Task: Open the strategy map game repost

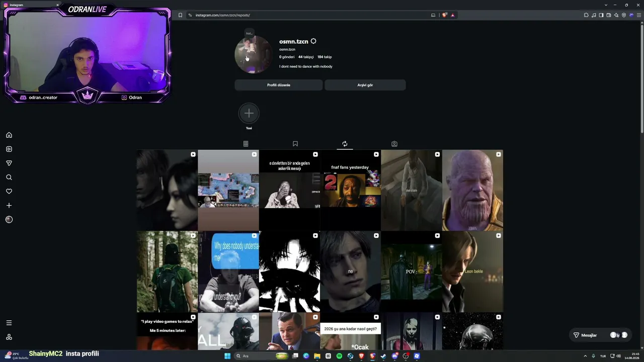Action: (x=228, y=190)
